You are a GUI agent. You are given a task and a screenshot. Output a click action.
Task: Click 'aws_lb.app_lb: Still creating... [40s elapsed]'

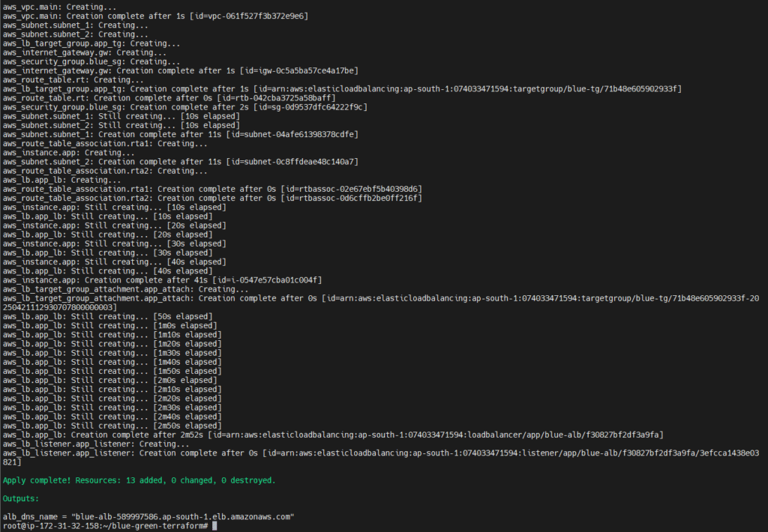[x=107, y=272]
